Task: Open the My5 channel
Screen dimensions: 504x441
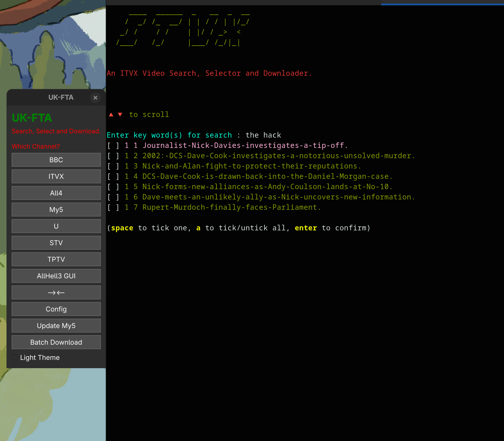Action: (56, 210)
